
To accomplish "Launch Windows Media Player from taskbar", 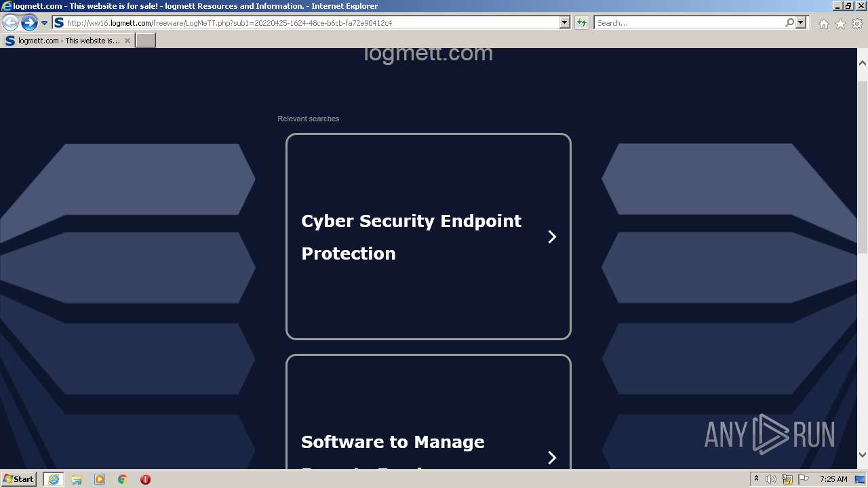I will tap(100, 479).
